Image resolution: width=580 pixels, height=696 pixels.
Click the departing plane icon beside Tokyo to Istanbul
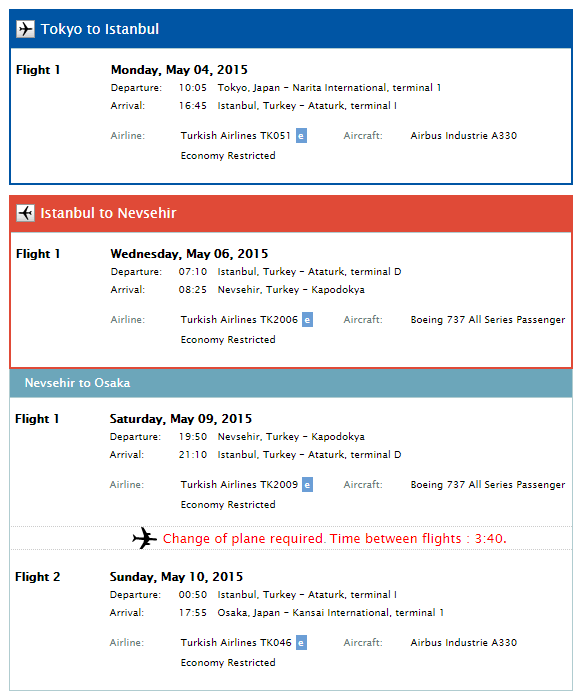[25, 29]
